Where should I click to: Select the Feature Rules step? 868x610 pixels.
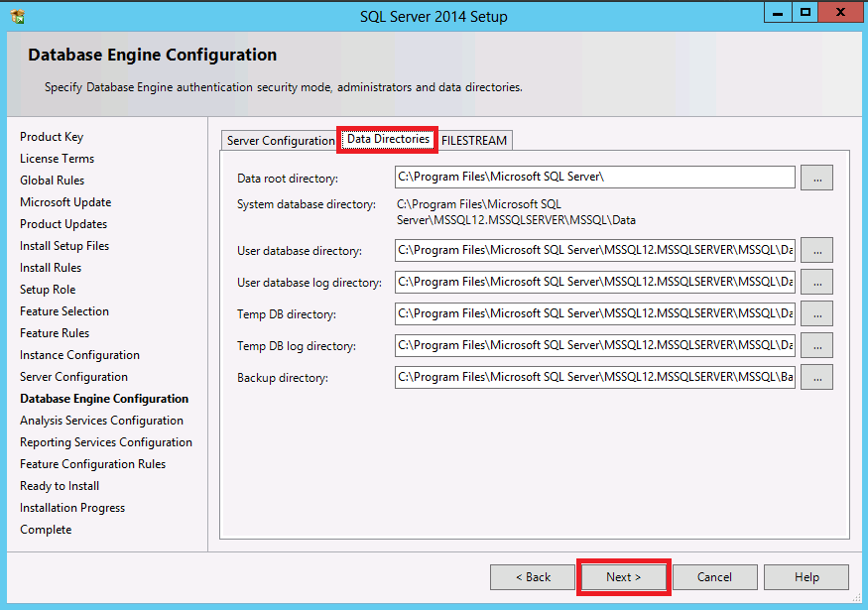point(55,333)
